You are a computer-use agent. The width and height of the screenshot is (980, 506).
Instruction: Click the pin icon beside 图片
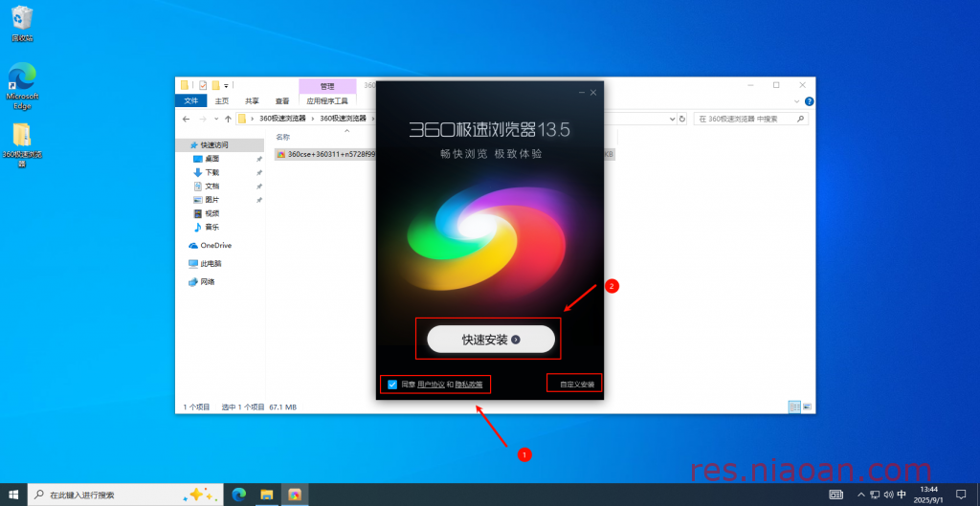point(258,200)
